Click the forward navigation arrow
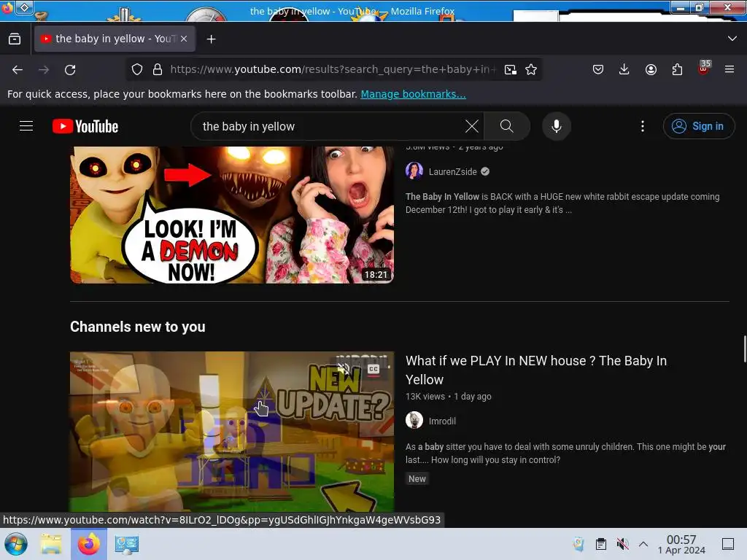 pos(44,70)
